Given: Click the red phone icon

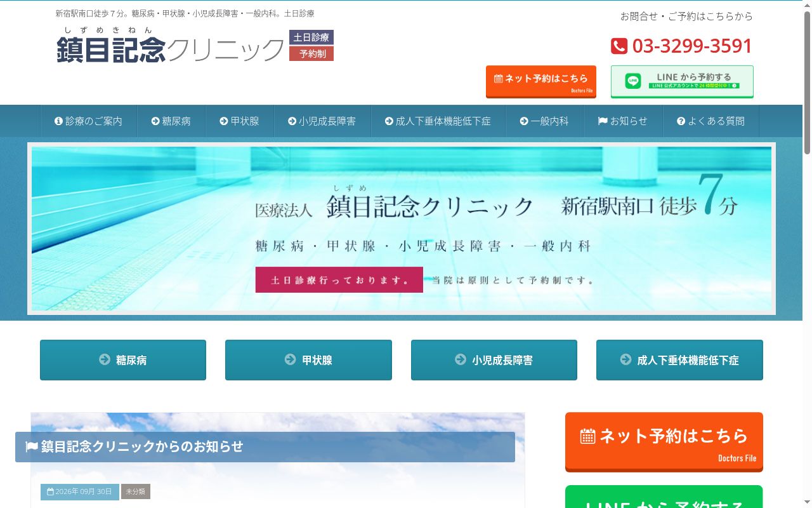Looking at the screenshot, I should click(619, 46).
